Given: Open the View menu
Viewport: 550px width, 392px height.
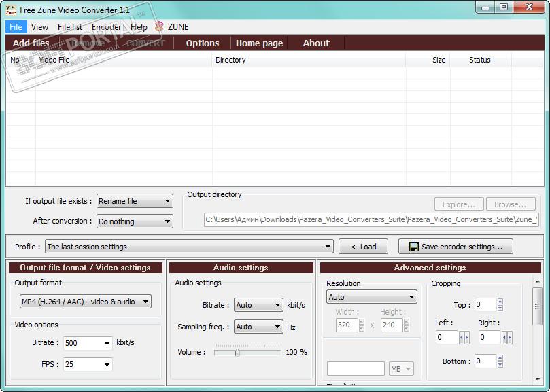Looking at the screenshot, I should pyautogui.click(x=39, y=27).
